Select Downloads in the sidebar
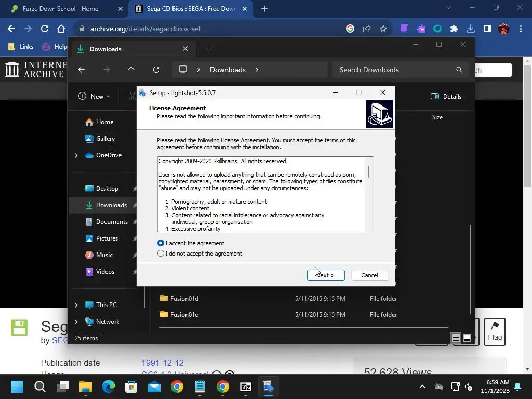Image resolution: width=532 pixels, height=399 pixels. tap(106, 205)
